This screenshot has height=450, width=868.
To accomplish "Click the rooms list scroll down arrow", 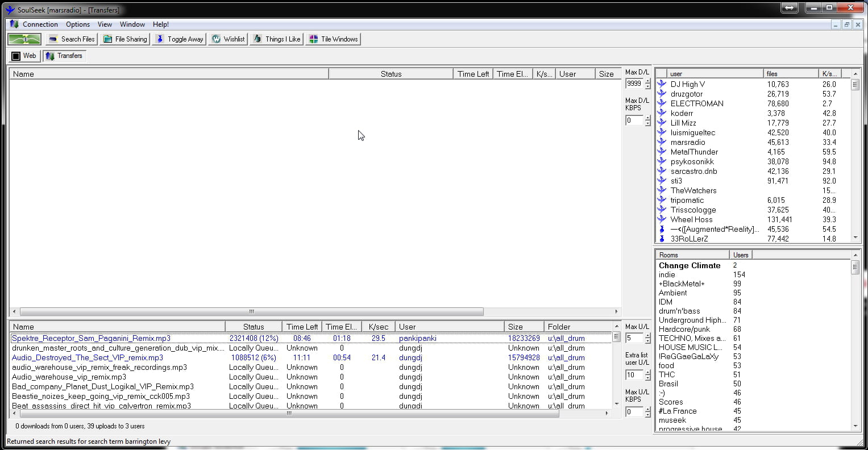I will [855, 426].
